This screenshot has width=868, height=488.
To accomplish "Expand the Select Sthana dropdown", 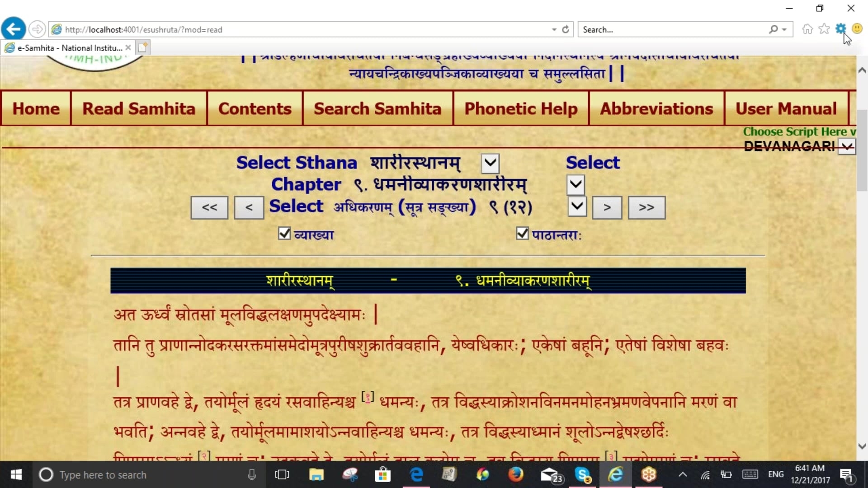I will [490, 163].
